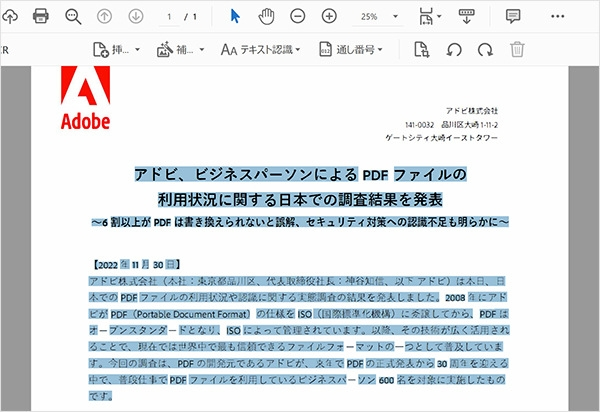Open the find text magnifier tool
600x412 pixels.
(73, 17)
